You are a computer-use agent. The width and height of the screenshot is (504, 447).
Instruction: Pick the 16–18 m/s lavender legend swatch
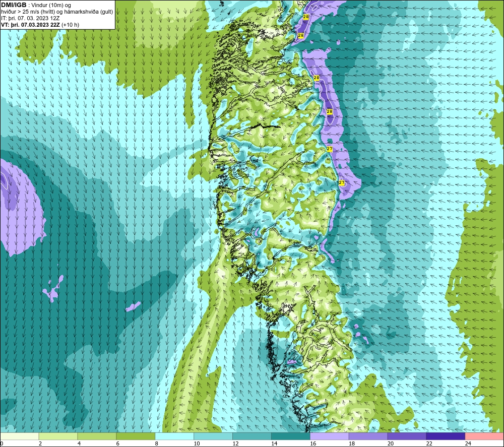click(330, 436)
